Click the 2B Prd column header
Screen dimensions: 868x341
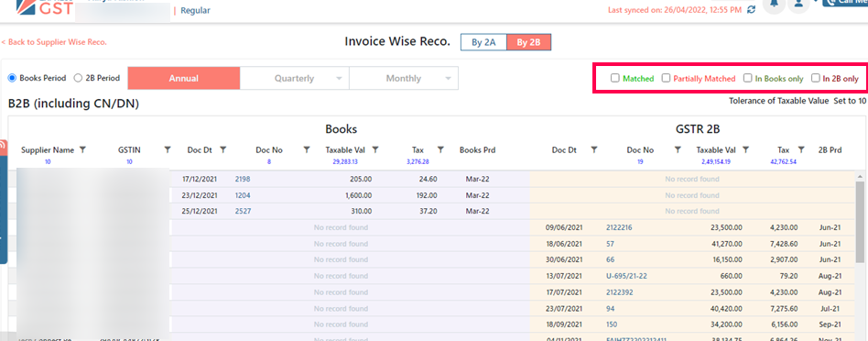tap(830, 149)
